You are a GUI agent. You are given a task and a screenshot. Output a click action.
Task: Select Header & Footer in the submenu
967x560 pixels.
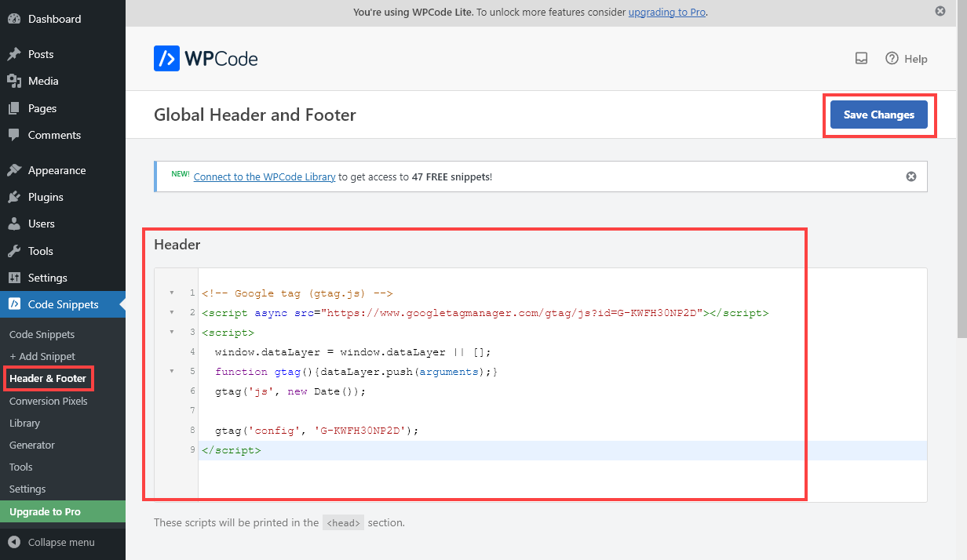pyautogui.click(x=47, y=379)
